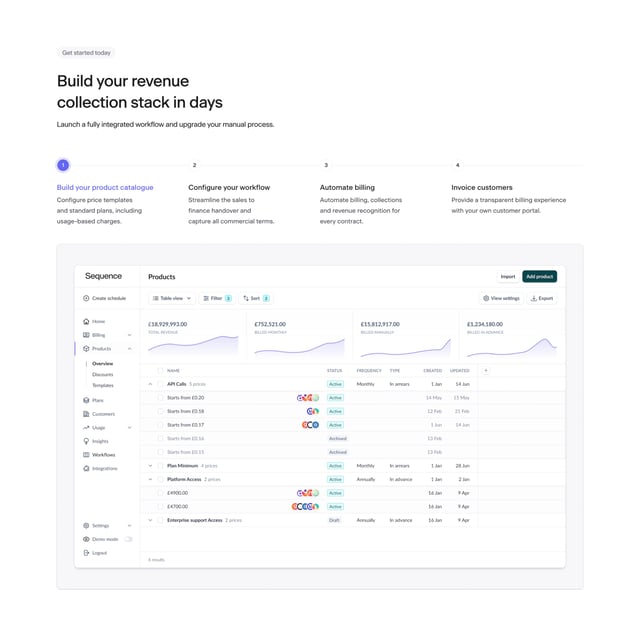Expand the Enterprise support Access group
Image resolution: width=640 pixels, height=621 pixels.
point(150,520)
